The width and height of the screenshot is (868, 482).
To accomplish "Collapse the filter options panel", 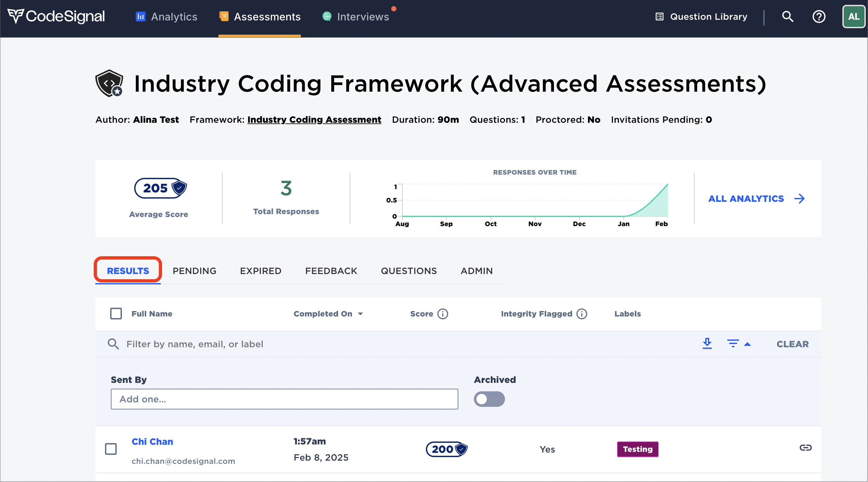I will coord(739,344).
